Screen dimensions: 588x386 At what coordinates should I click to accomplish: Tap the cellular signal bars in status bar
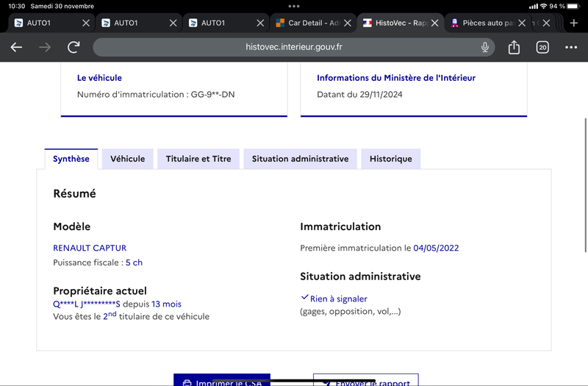click(534, 6)
